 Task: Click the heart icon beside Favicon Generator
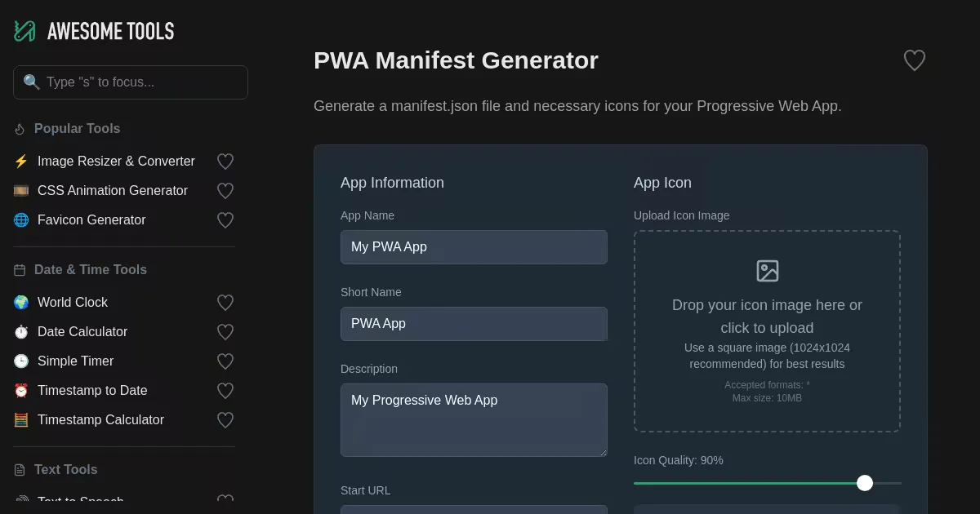[225, 220]
